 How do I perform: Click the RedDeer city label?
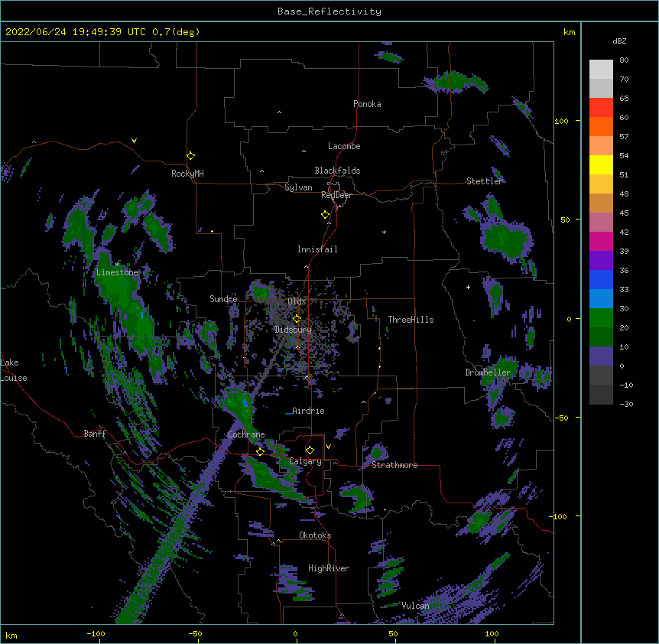coord(336,195)
